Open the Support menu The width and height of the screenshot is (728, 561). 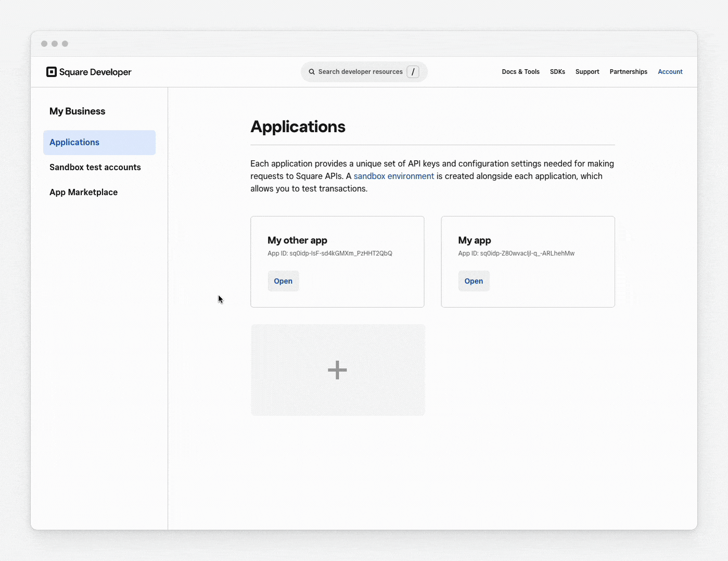click(x=587, y=72)
